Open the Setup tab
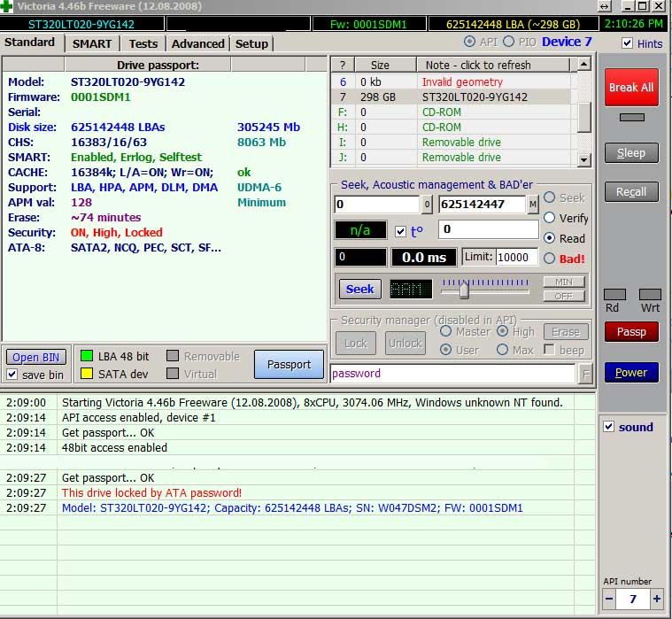Screen dimensions: 672x619 pyautogui.click(x=251, y=43)
